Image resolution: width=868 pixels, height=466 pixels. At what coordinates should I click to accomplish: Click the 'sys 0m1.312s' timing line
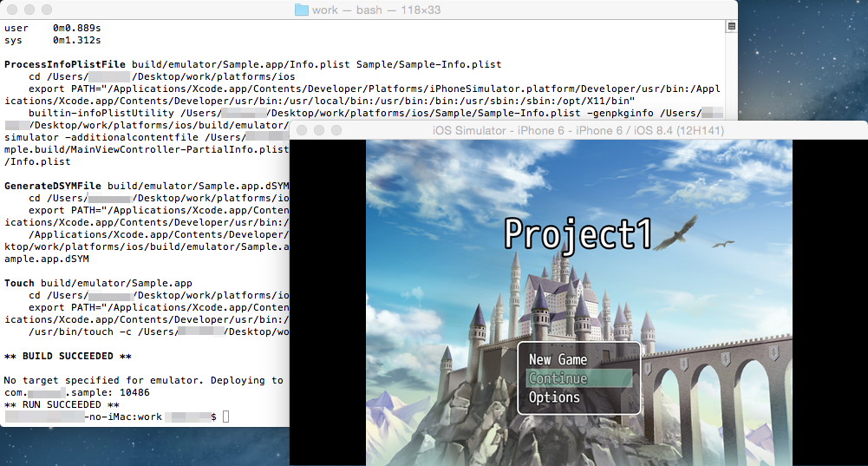[x=53, y=41]
